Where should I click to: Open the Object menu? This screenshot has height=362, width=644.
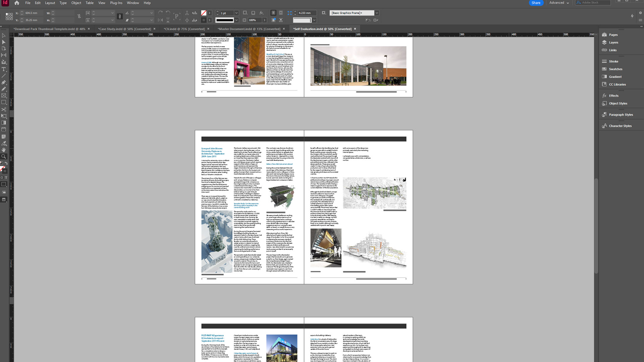(76, 3)
